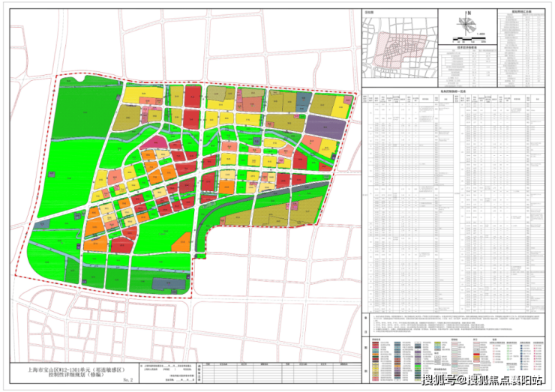This screenshot has width=555, height=392.
Task: Select the orange triangular parcel in south
Action: 183,242
